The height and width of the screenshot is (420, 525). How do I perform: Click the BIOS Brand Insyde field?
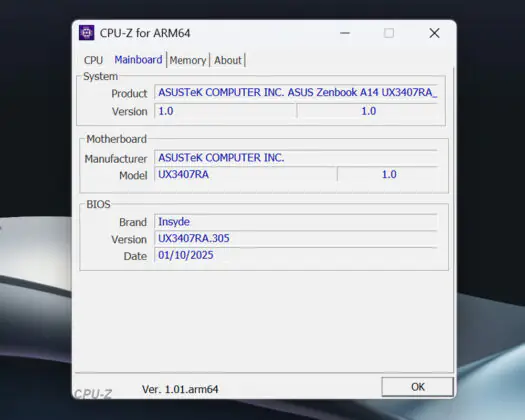296,221
